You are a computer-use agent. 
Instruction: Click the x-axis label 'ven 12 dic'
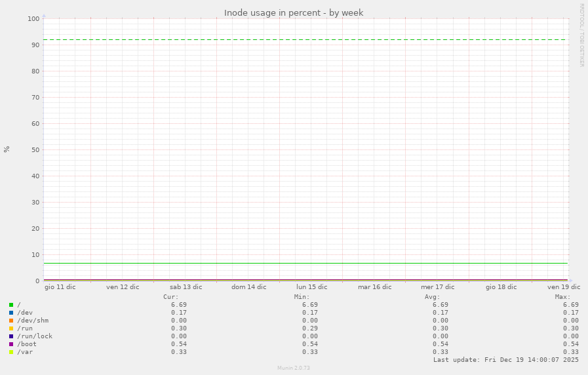(123, 287)
